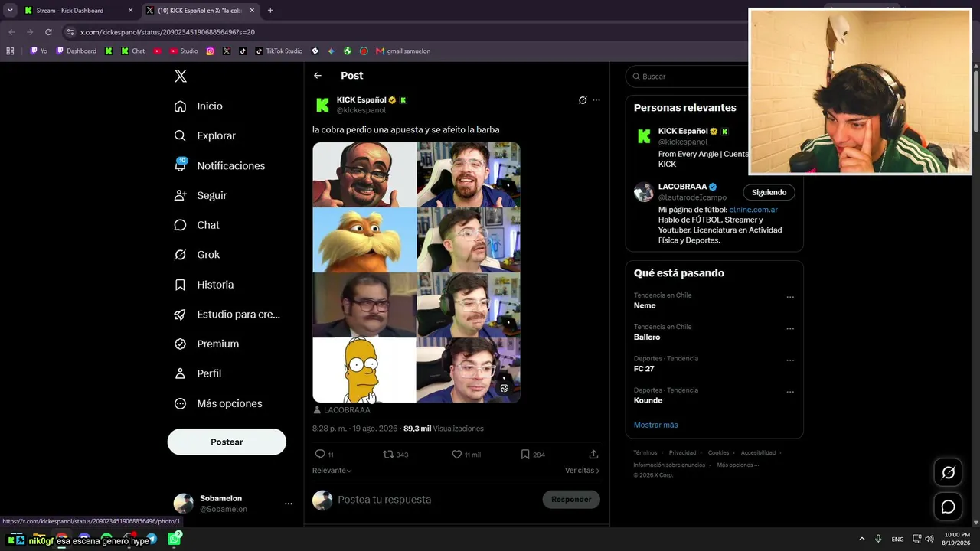Open Notificaciones in the sidebar
Image resolution: width=980 pixels, height=551 pixels.
219,165
